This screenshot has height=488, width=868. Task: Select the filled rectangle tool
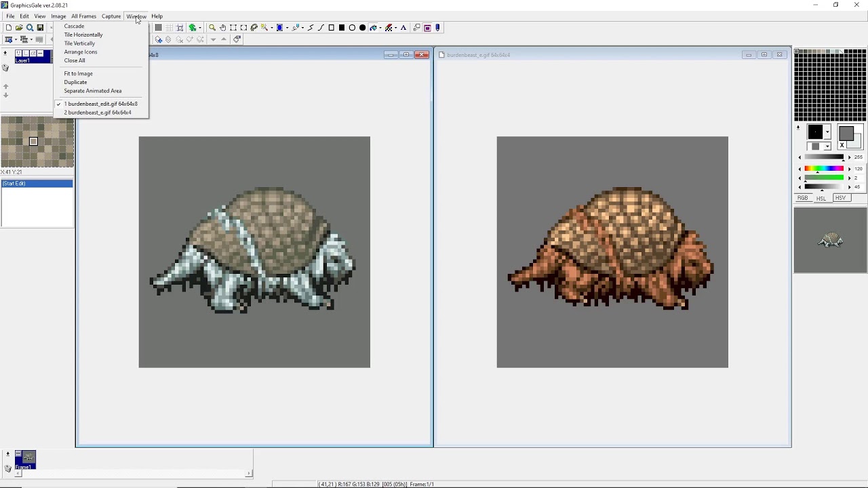pos(342,28)
